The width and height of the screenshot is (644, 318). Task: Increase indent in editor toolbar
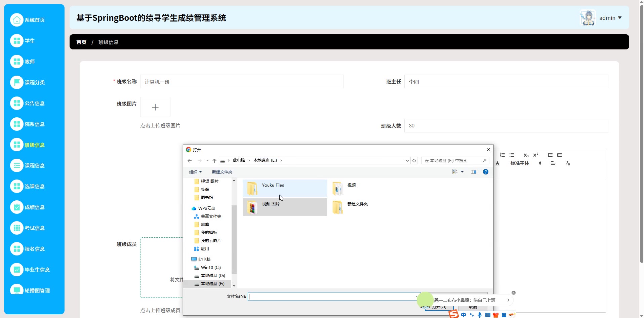pos(560,155)
